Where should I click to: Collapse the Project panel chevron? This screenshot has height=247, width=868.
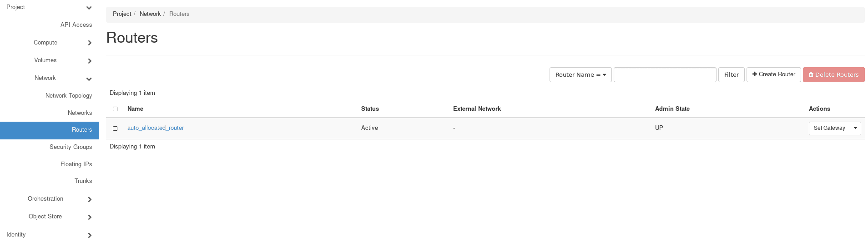pos(89,8)
